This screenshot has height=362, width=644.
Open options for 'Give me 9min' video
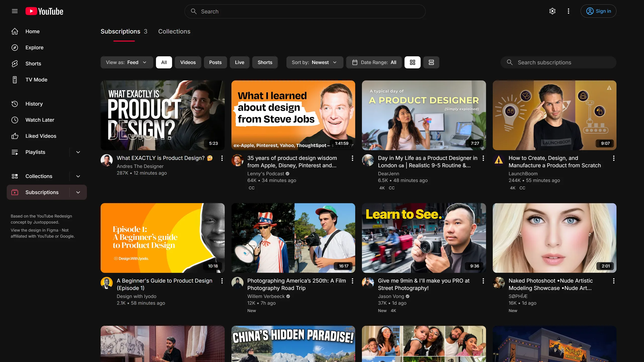[483, 281]
